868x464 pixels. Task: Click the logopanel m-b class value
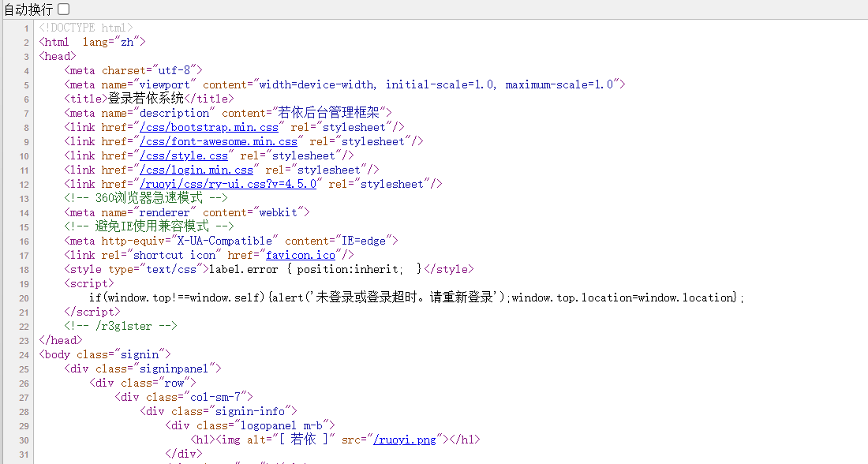[282, 425]
